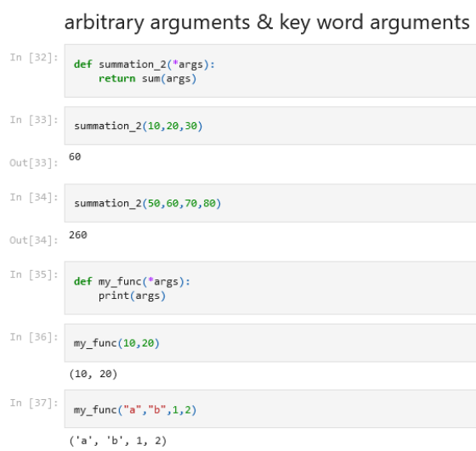476x451 pixels.
Task: Click the In [33] prompt label
Action: [34, 120]
